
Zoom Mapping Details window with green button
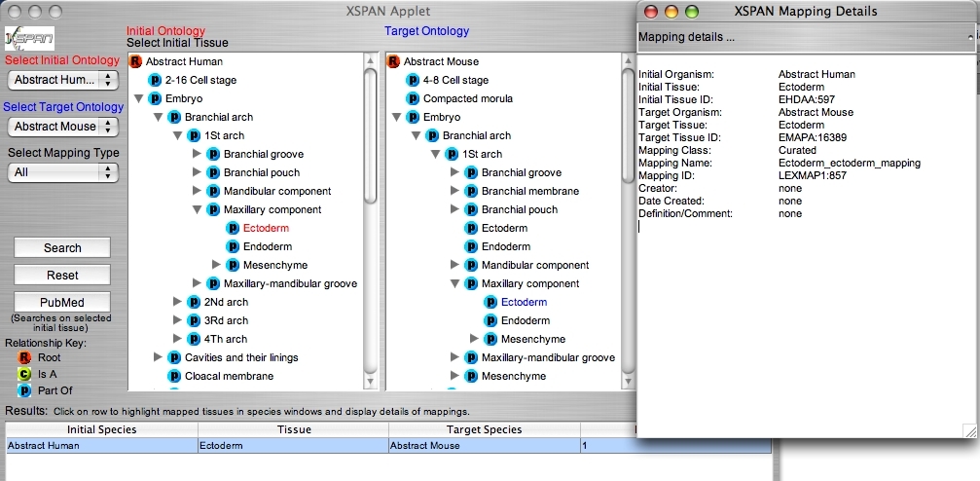(691, 12)
